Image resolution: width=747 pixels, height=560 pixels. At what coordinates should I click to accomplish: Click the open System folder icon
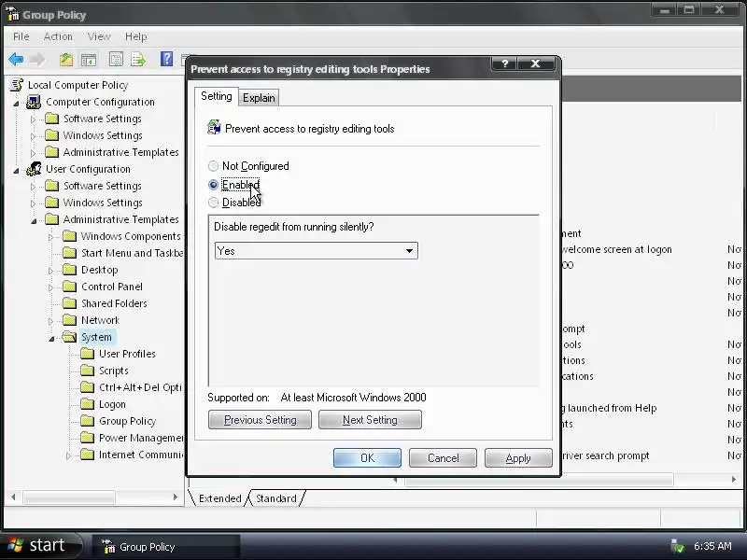click(69, 337)
